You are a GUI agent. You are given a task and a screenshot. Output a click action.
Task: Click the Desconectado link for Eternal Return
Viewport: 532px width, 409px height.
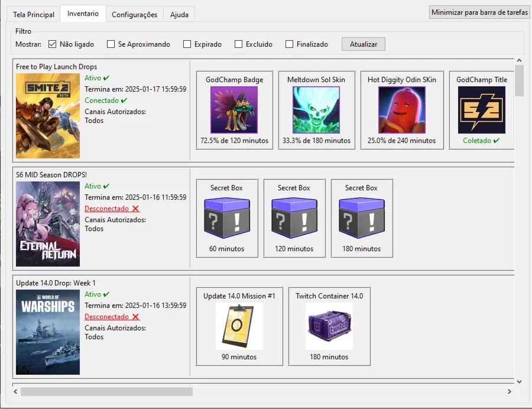point(112,209)
